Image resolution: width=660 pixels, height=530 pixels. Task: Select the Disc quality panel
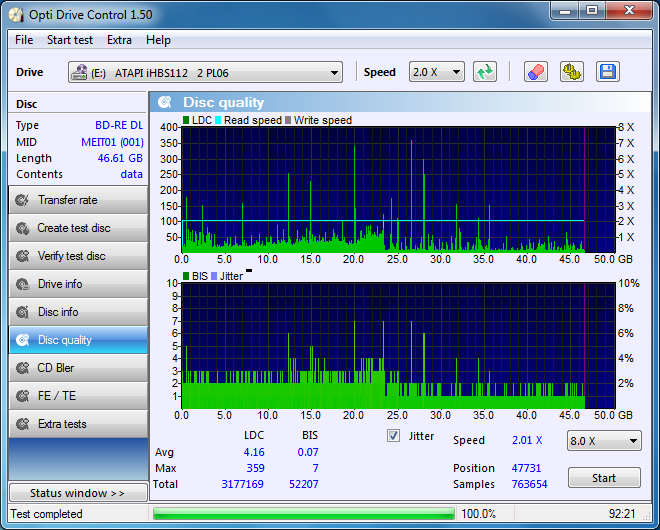pos(78,340)
